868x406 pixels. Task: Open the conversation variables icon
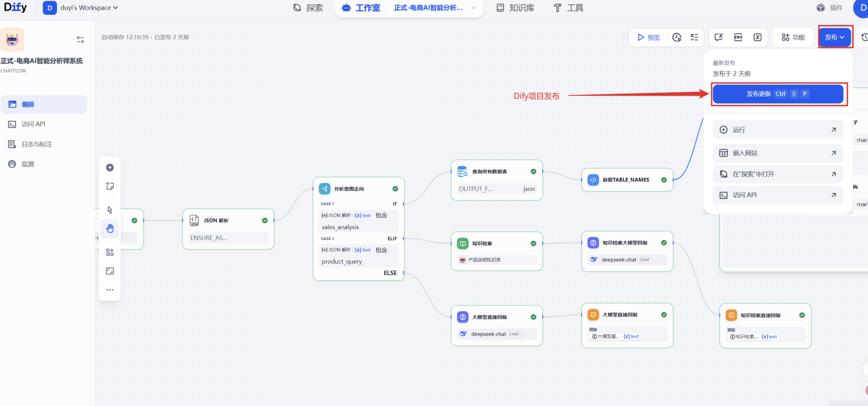(757, 37)
